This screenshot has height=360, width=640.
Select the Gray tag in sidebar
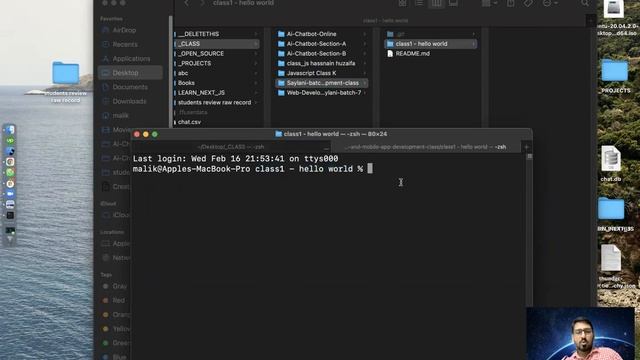pos(114,286)
